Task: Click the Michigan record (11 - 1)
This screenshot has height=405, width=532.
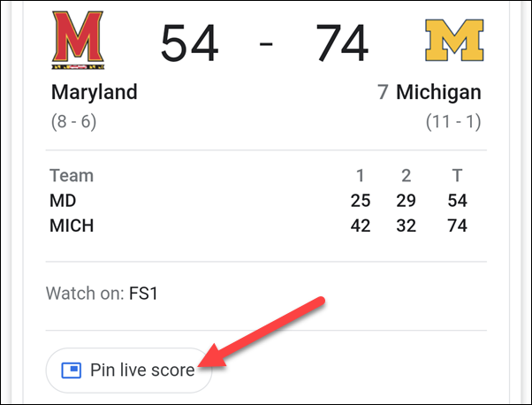Action: (x=453, y=121)
